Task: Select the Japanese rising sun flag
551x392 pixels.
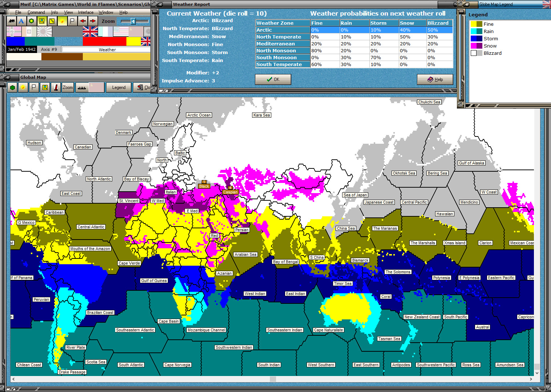Action: [x=44, y=32]
